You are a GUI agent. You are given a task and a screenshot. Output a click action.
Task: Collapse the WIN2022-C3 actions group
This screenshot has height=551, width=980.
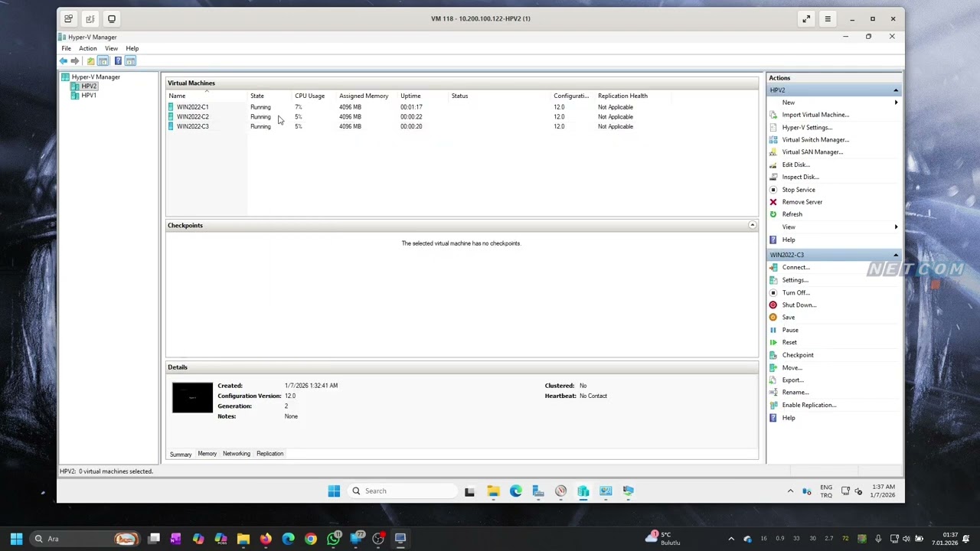896,255
